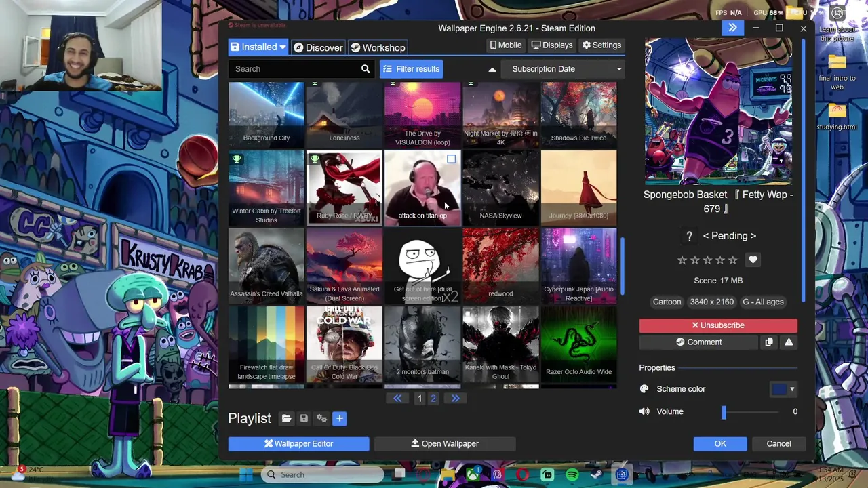The width and height of the screenshot is (868, 488).
Task: Click the '3840 x 2160' resolution tag
Action: coord(711,302)
